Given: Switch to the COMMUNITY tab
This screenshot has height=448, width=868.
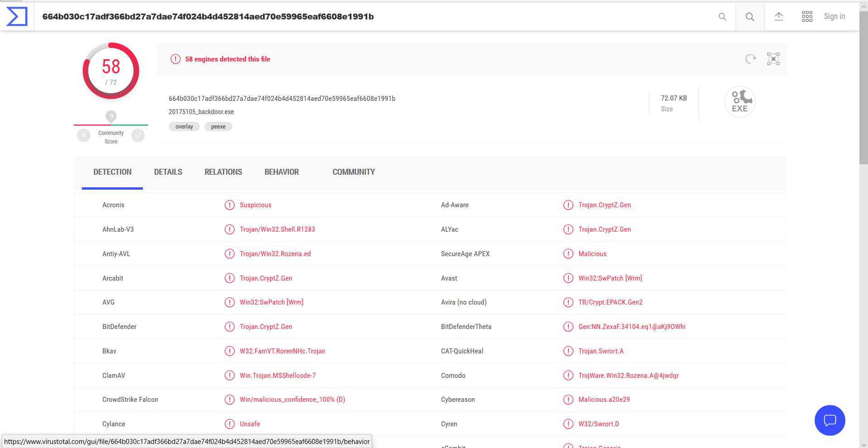Looking at the screenshot, I should [x=353, y=172].
